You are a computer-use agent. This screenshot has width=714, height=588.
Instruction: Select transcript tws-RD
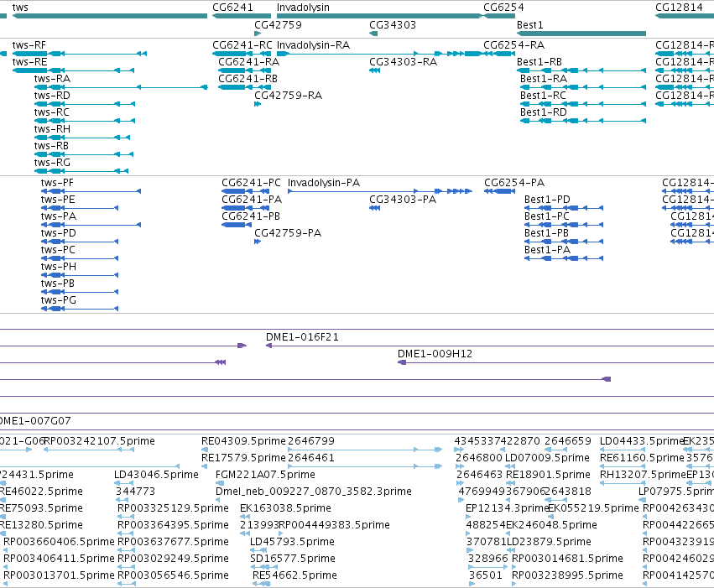(x=52, y=95)
